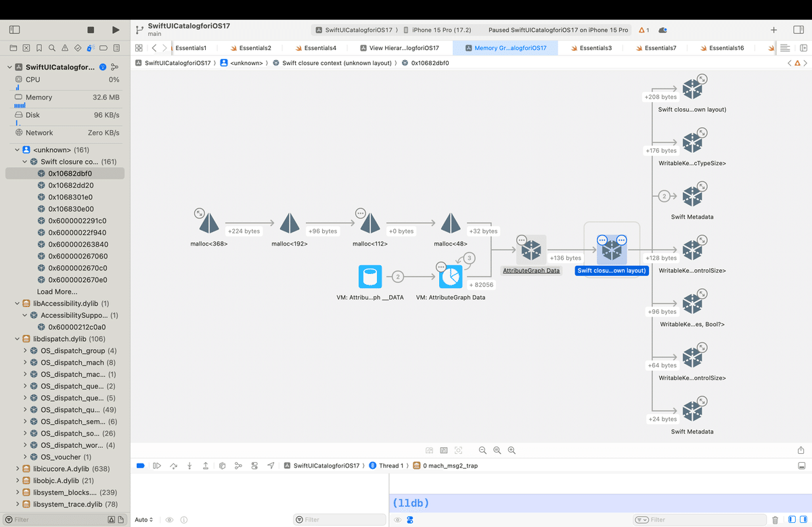
Task: Expand OS_voucher (1) item
Action: [25, 457]
